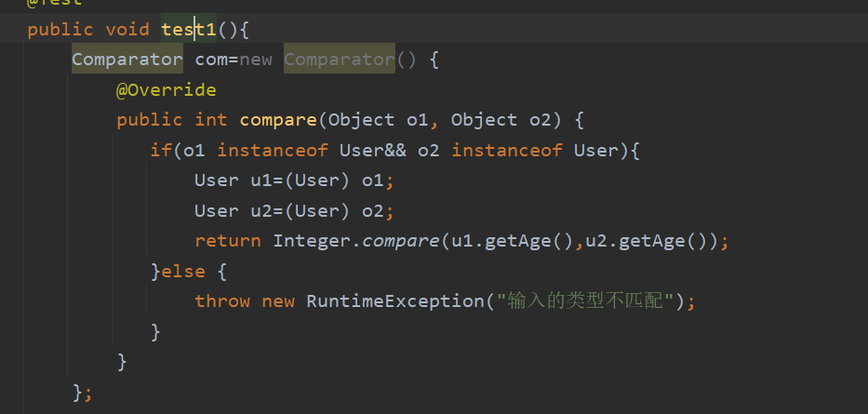Viewport: 868px width, 414px height.
Task: Click the int return type keyword
Action: [211, 120]
